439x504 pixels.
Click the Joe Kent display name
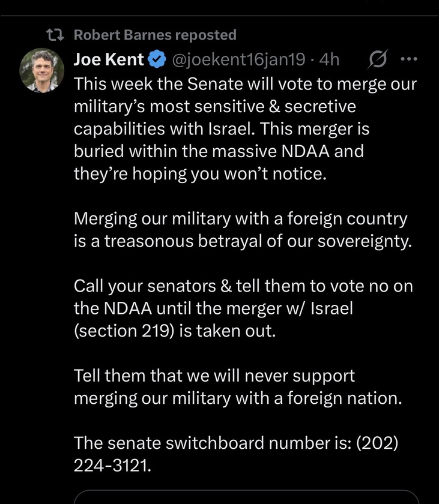click(x=109, y=59)
